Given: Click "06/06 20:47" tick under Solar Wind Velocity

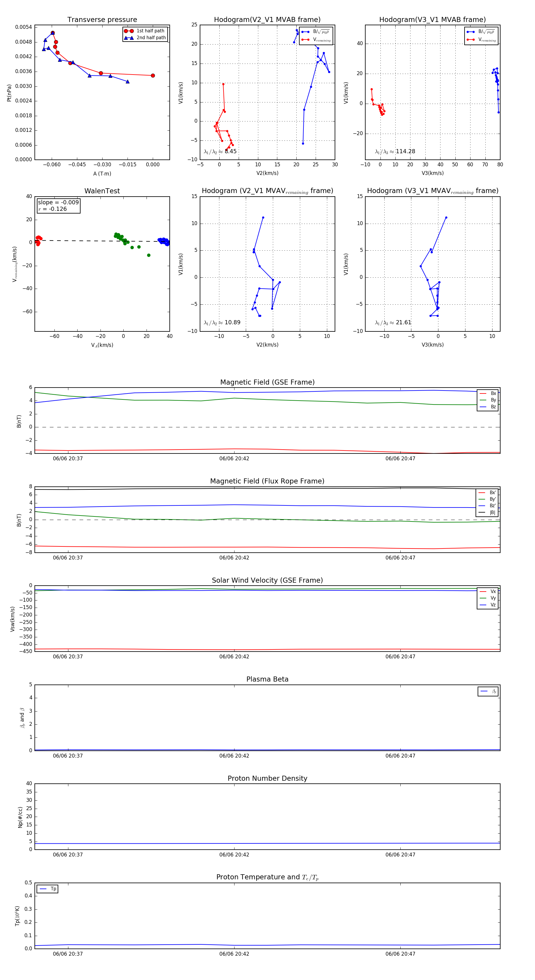Looking at the screenshot, I should click(x=400, y=657).
